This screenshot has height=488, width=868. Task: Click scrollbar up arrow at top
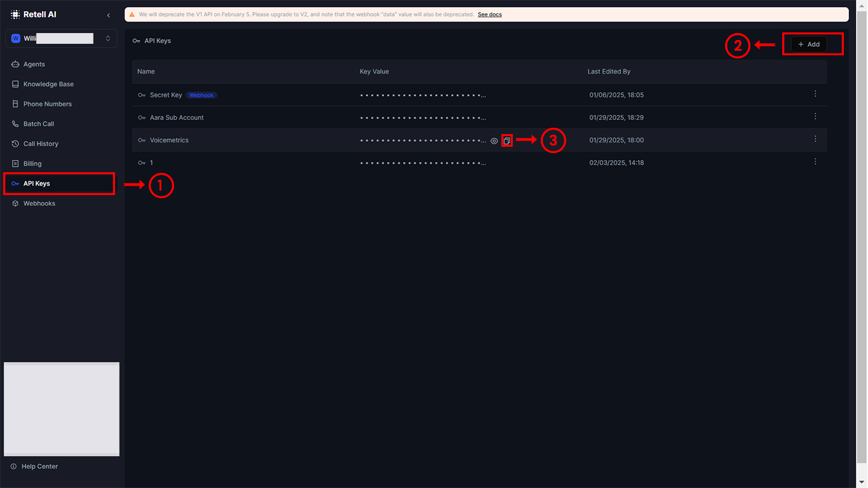862,4
